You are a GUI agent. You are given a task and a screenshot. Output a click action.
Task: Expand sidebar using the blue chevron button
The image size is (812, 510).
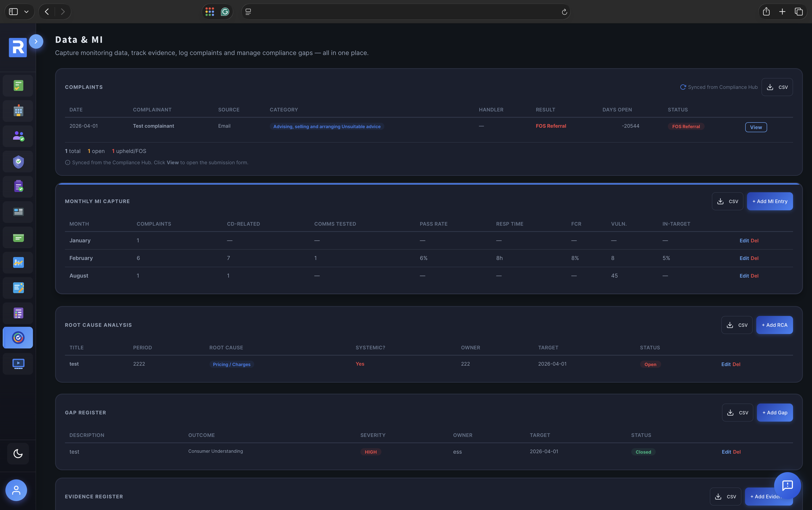click(x=36, y=42)
